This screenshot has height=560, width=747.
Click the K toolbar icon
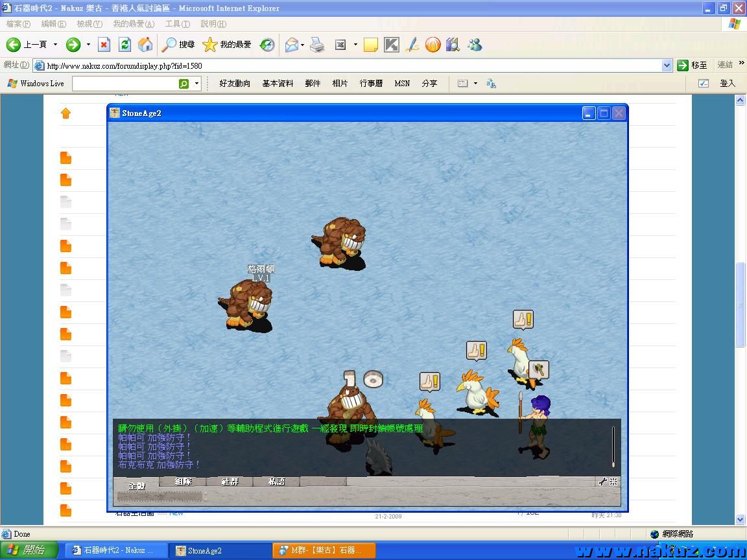(391, 45)
